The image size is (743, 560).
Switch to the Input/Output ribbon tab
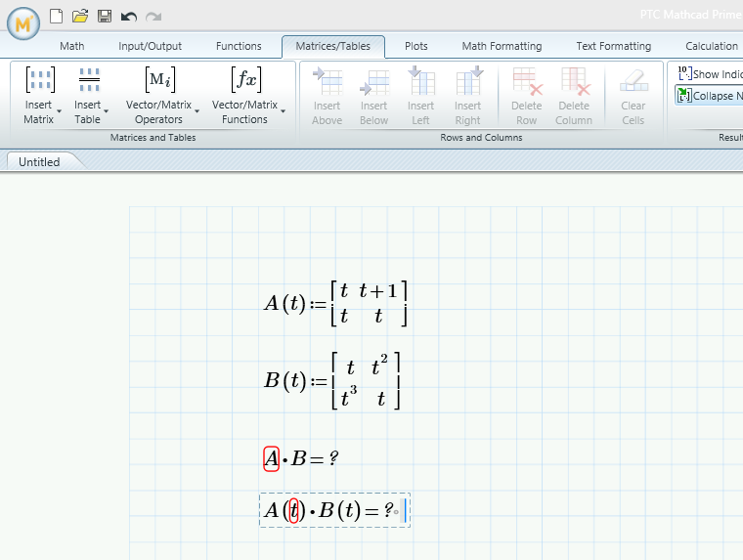[x=150, y=46]
